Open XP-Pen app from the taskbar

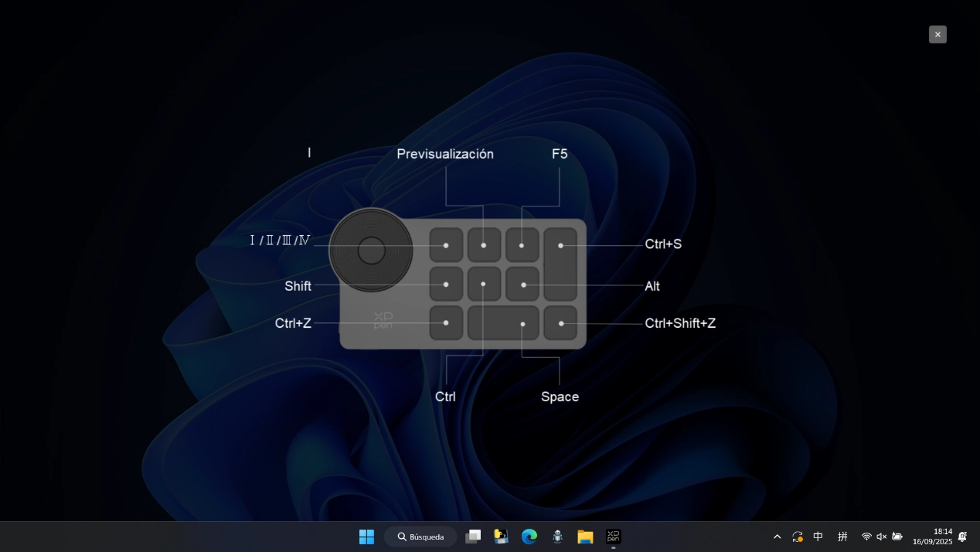point(613,537)
